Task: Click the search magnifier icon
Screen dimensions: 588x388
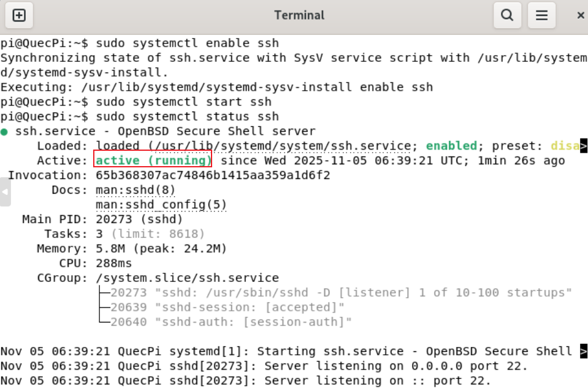Action: [x=507, y=15]
